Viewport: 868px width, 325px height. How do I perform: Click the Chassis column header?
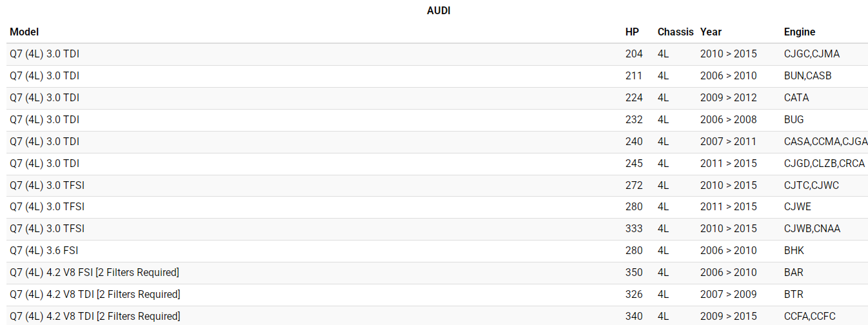[x=675, y=32]
